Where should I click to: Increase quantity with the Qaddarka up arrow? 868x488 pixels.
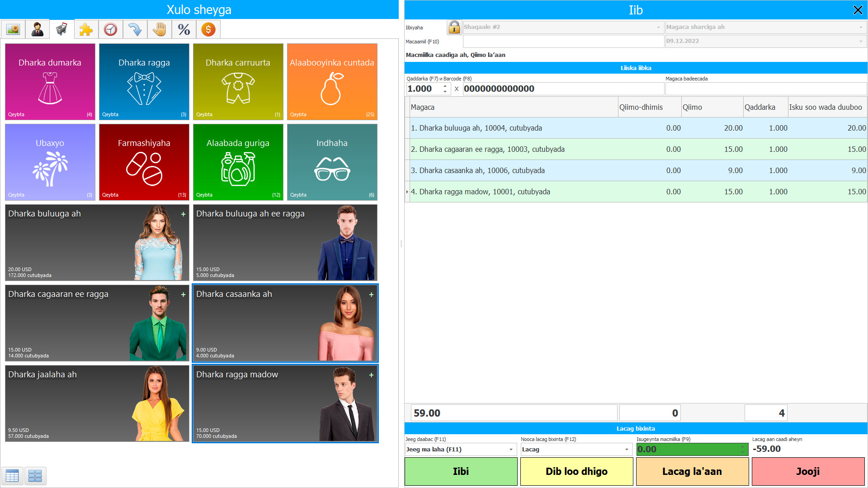(445, 86)
